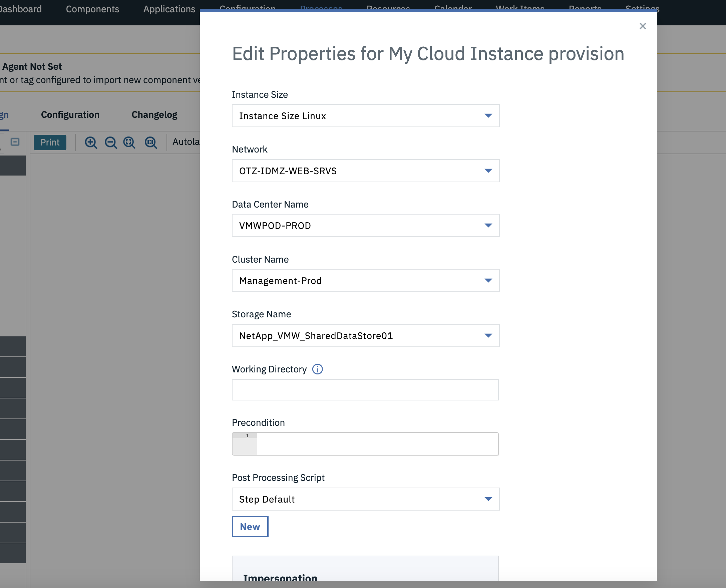This screenshot has width=726, height=588.
Task: Open the Storage Name dropdown
Action: (x=365, y=335)
